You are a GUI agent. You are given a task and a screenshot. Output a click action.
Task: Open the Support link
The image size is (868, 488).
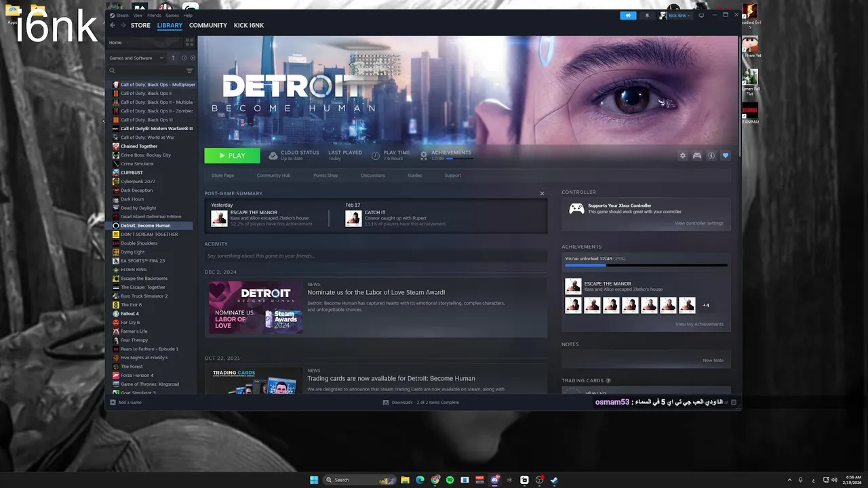tap(453, 176)
